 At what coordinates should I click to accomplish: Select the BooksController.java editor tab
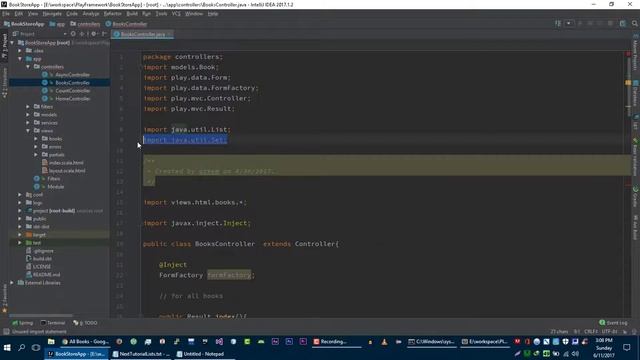click(x=142, y=34)
